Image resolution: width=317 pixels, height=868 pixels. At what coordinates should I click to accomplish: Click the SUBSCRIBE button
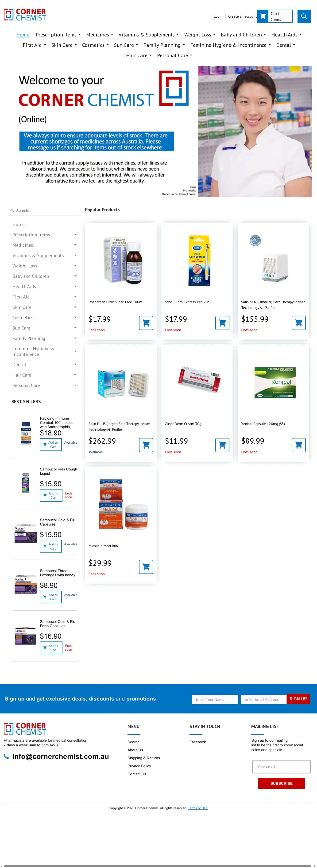(x=281, y=783)
